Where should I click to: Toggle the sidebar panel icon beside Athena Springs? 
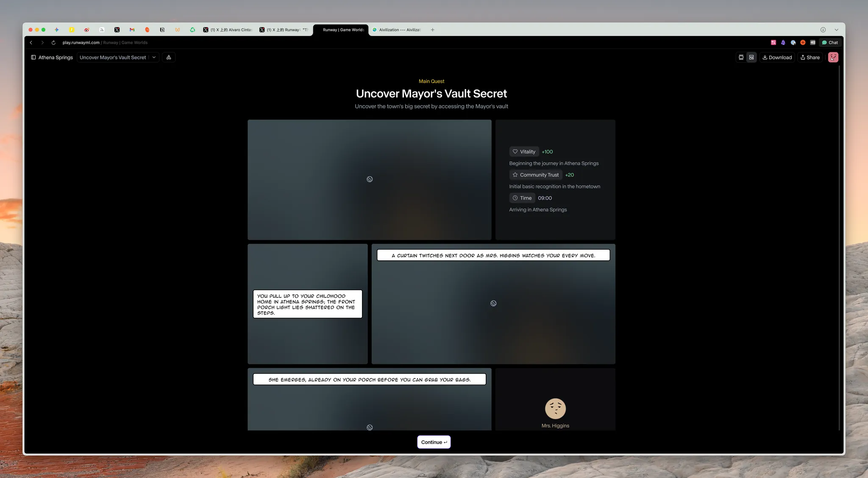(x=33, y=57)
